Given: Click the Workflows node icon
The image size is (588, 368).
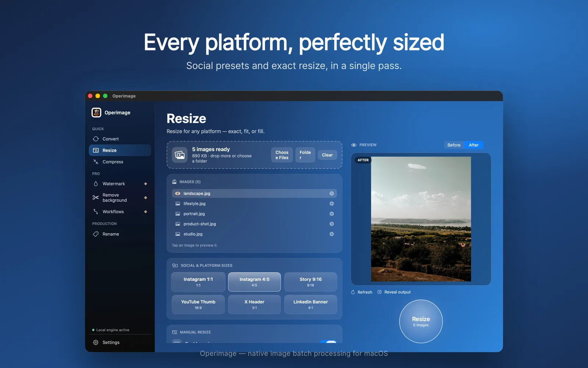Looking at the screenshot, I should pos(96,212).
